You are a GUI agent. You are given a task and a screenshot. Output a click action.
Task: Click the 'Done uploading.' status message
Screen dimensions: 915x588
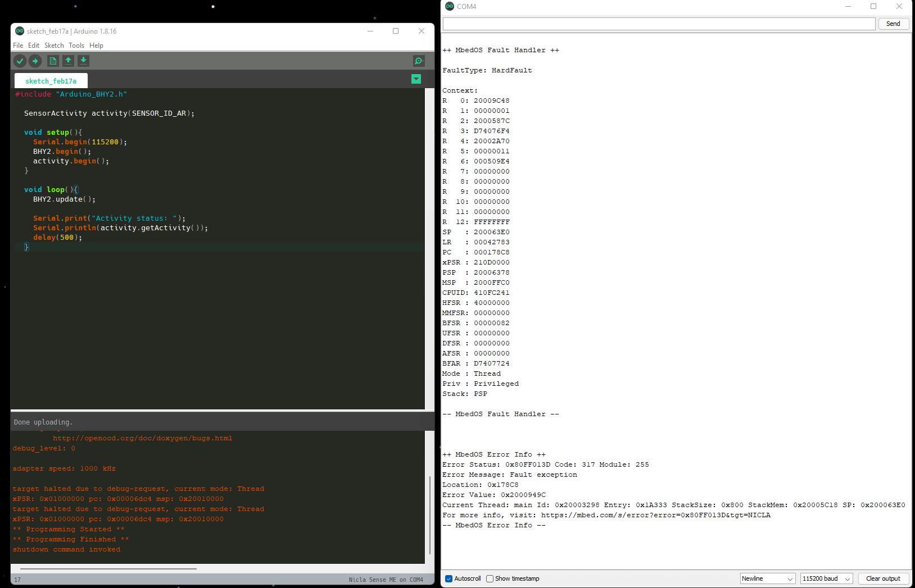(x=43, y=422)
